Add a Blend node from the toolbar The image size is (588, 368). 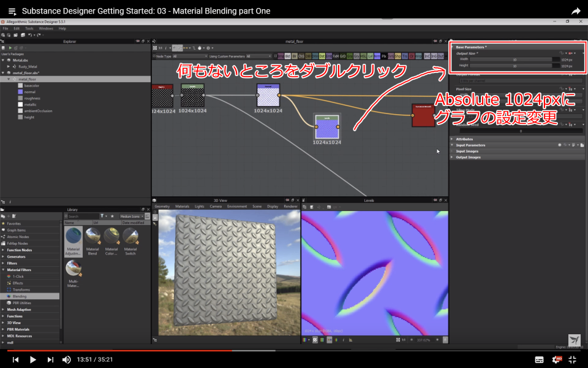tap(288, 56)
